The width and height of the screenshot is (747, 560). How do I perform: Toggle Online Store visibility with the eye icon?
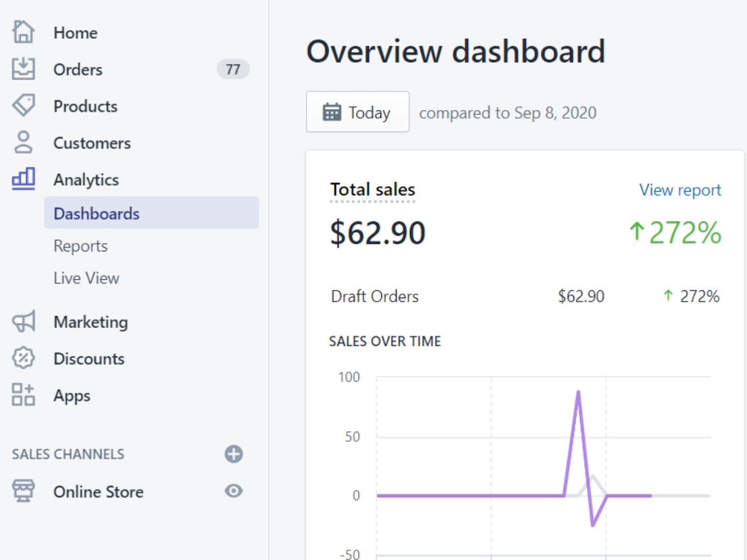coord(234,491)
